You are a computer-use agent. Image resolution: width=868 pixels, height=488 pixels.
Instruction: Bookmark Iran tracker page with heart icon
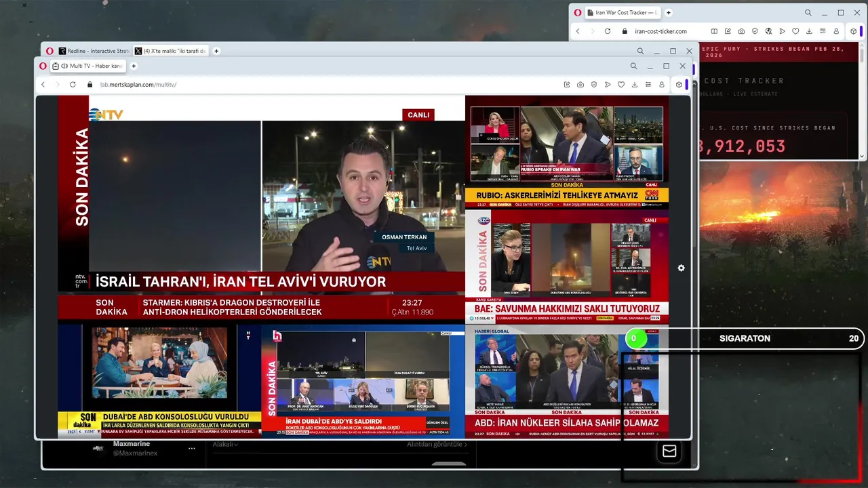pos(795,31)
